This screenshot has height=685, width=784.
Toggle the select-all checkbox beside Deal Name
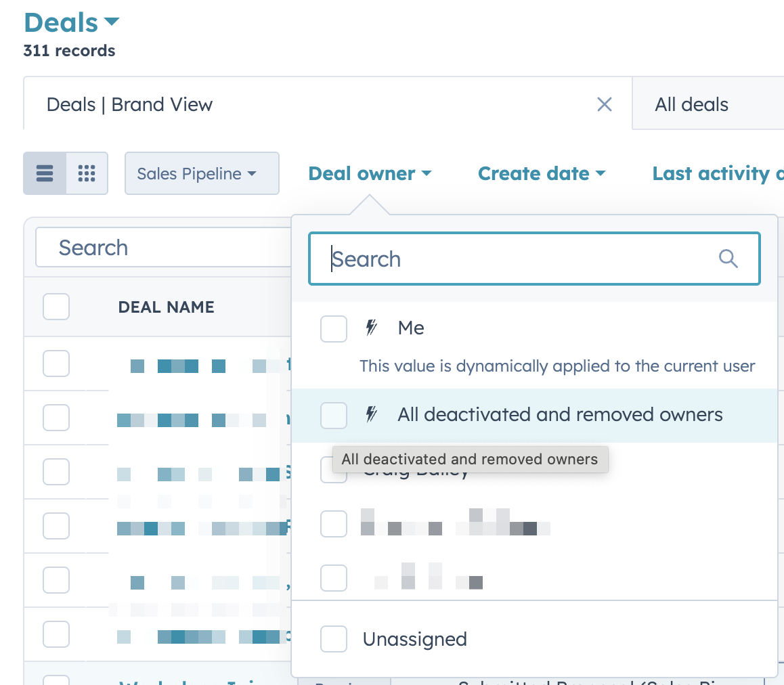tap(56, 307)
